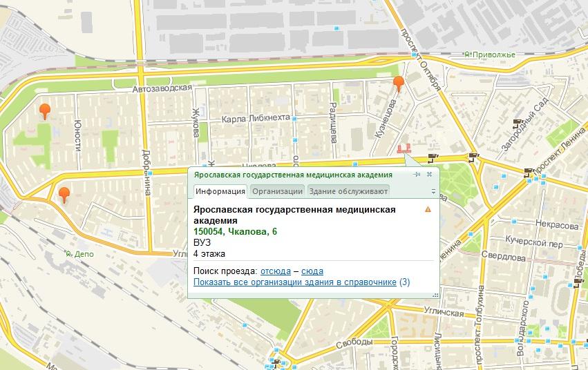Select the orange marker above Депо station

tap(64, 195)
